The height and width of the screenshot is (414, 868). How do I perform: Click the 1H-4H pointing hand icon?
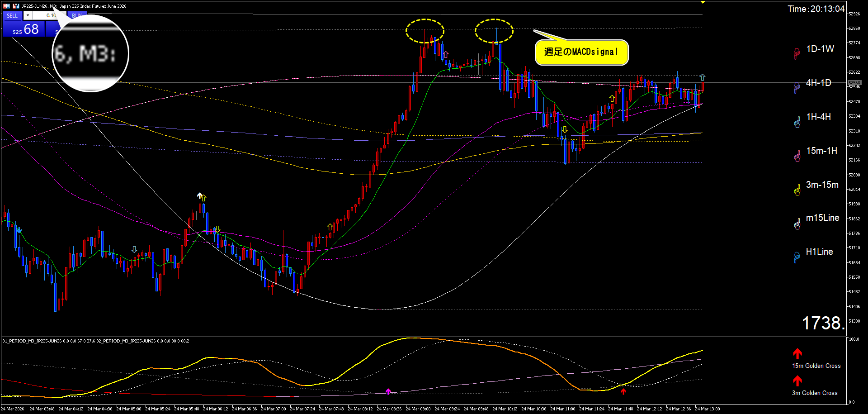(797, 122)
